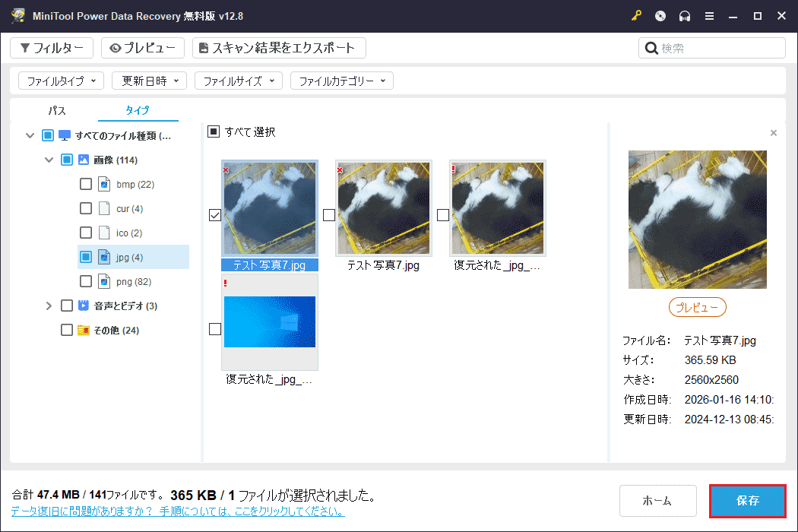Open the hamburger menu in title bar
798x532 pixels.
(x=709, y=15)
